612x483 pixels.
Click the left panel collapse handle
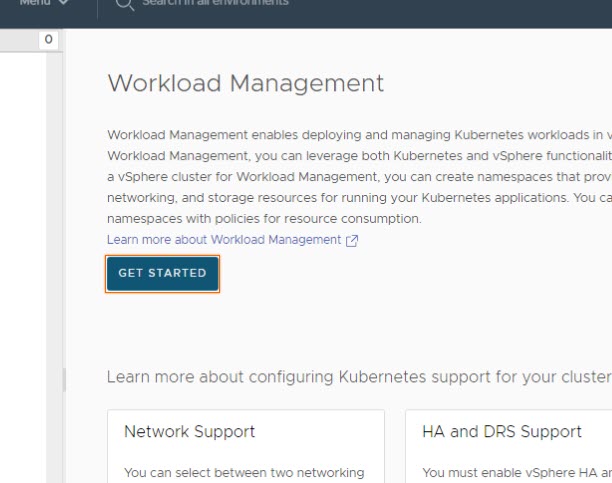(64, 379)
